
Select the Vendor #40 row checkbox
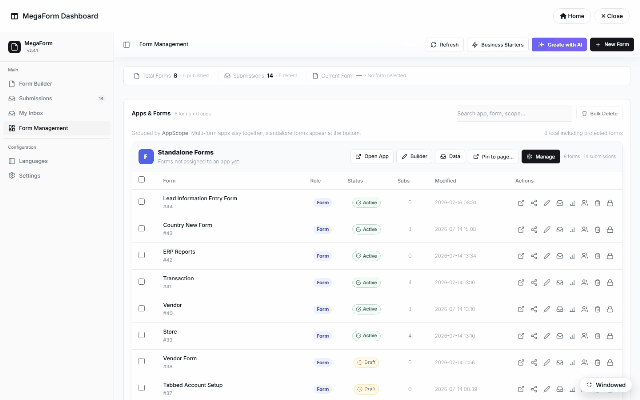(x=142, y=308)
